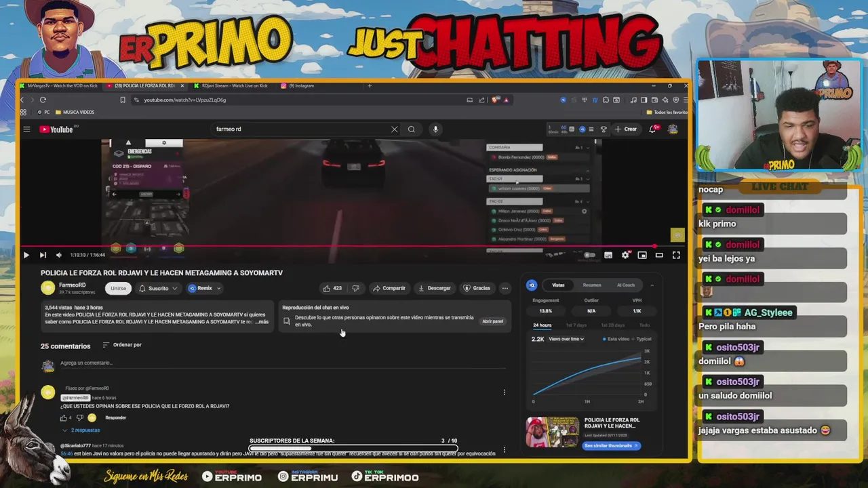Open Todos los favoritos bookmarks folder

click(x=667, y=112)
